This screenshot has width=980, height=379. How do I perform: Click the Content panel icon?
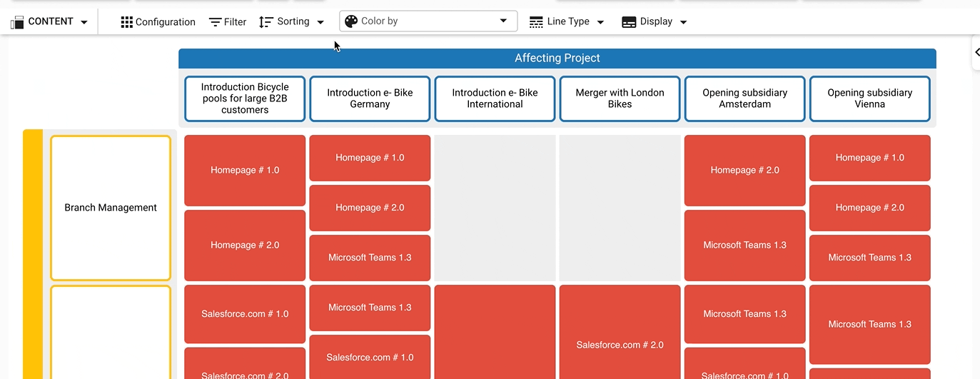pos(18,22)
